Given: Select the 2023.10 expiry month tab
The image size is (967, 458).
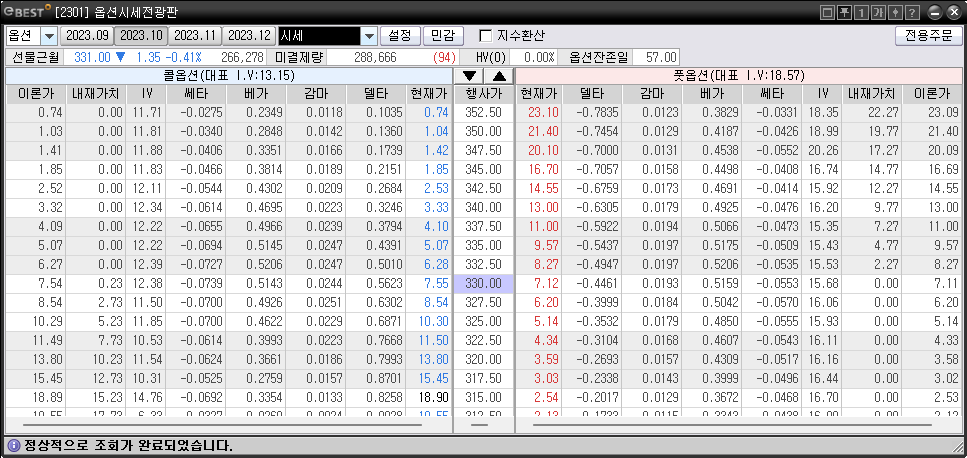Looking at the screenshot, I should point(141,36).
